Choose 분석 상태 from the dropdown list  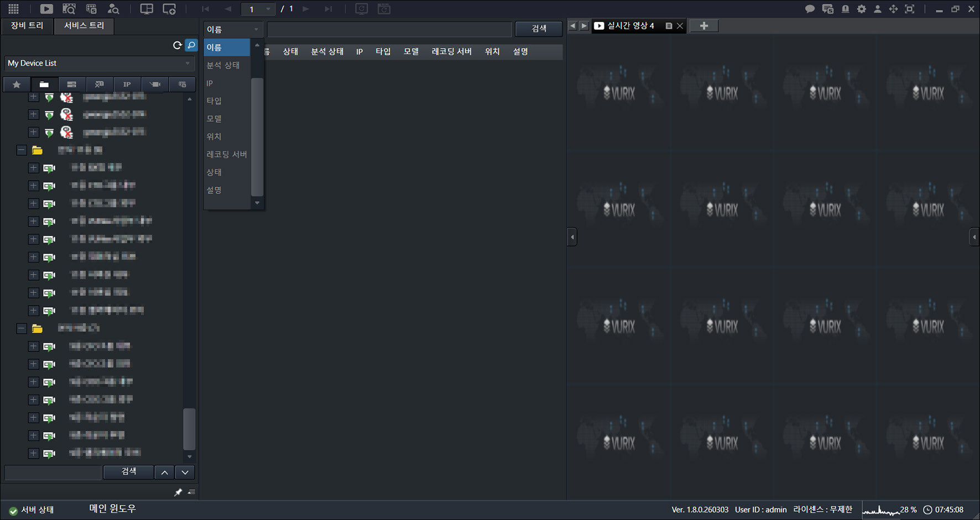point(227,65)
